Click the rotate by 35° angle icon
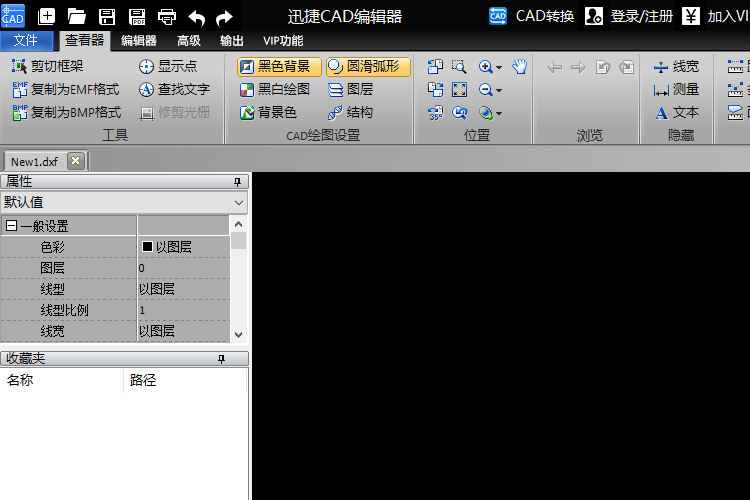 pos(435,113)
